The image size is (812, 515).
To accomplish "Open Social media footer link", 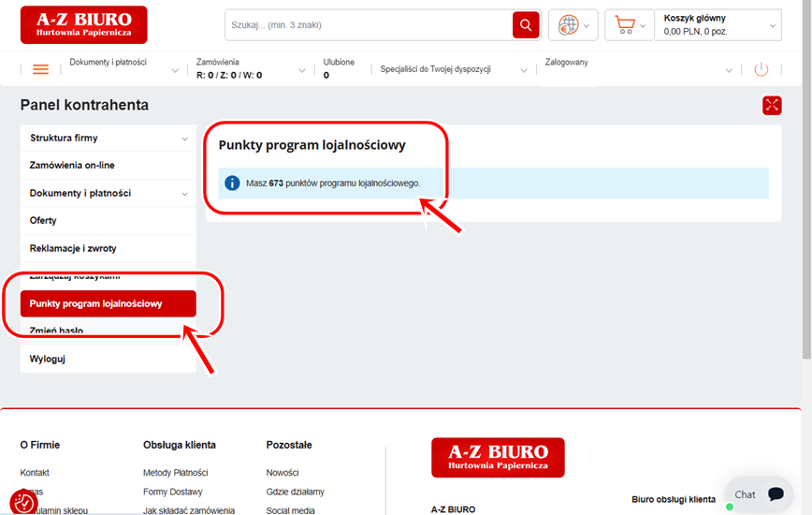I will (x=291, y=510).
